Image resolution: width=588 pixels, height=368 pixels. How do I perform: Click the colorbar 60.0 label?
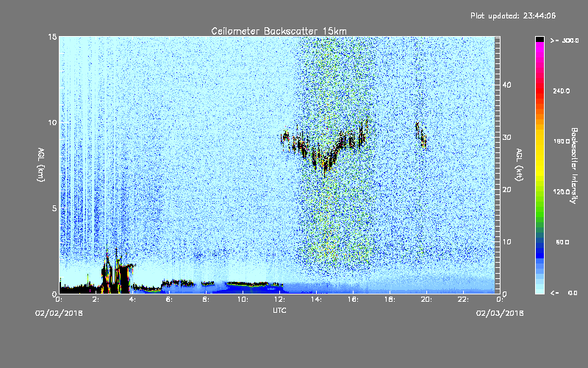click(x=562, y=242)
